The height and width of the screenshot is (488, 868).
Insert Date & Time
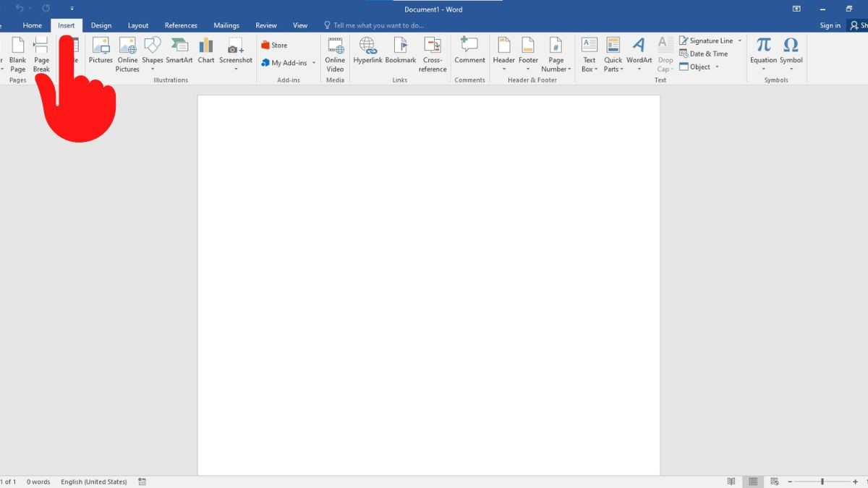click(x=704, y=53)
